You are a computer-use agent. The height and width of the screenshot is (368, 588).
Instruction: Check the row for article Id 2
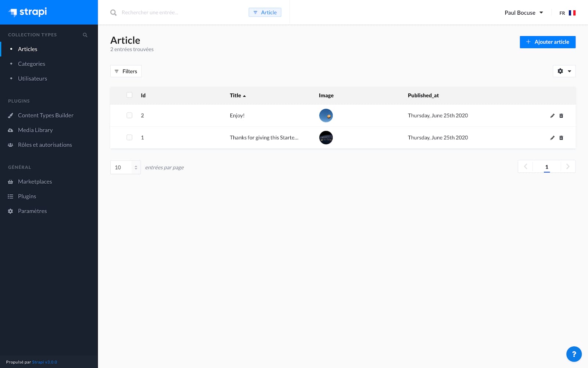[x=129, y=115]
